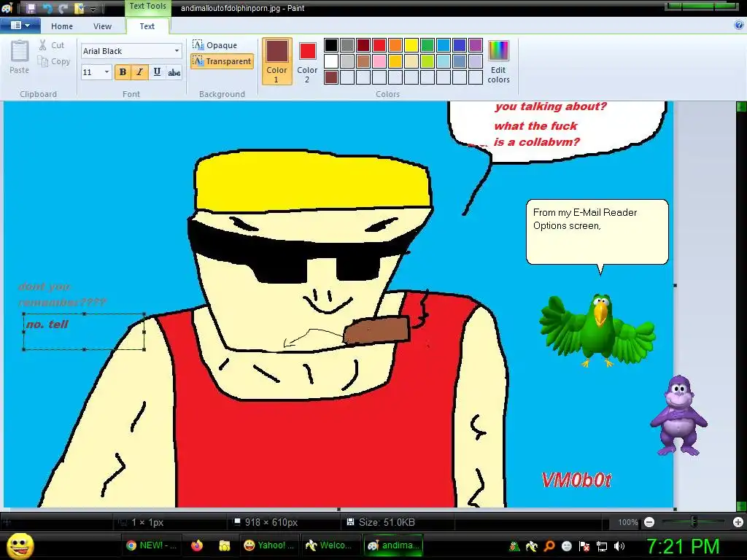Open Edit colors dialog
Viewport: 747px width, 560px height.
coord(498,61)
